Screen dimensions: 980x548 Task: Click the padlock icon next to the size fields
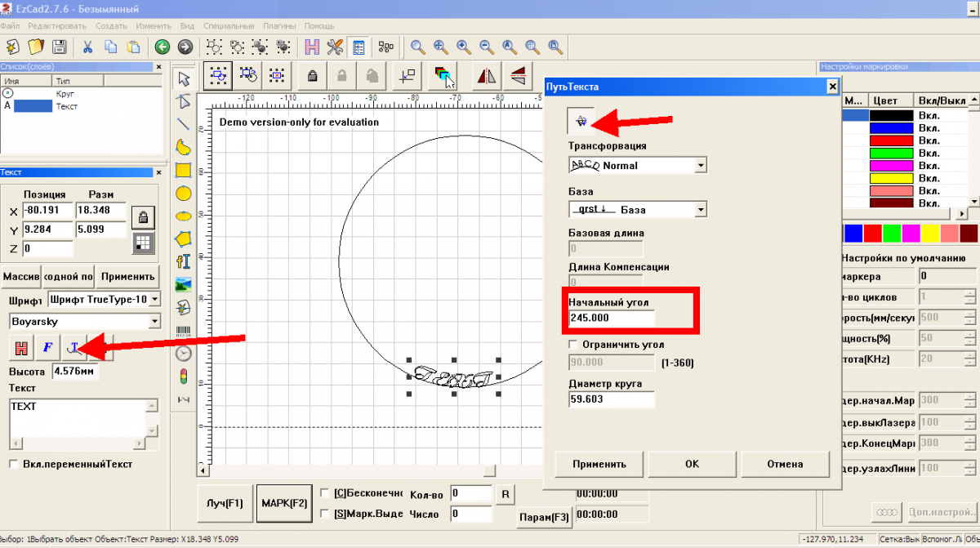pos(143,217)
